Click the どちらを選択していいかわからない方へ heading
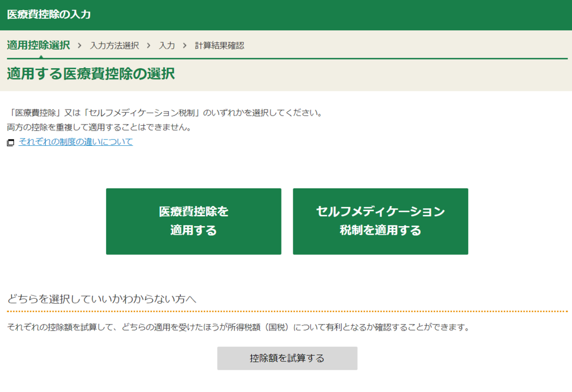This screenshot has width=572, height=392. click(x=102, y=299)
